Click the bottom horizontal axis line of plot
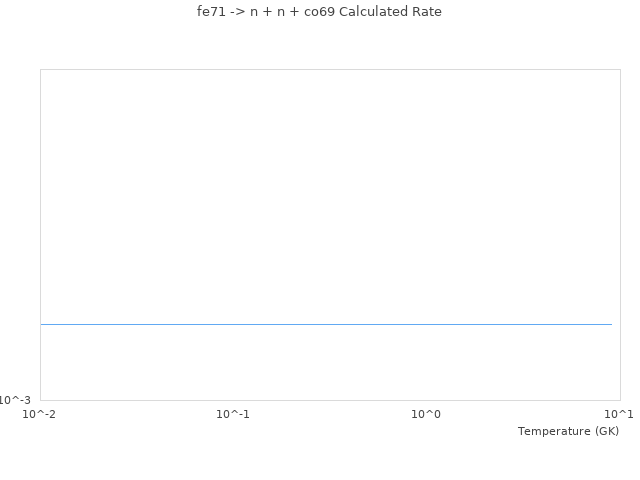Viewport: 640px width, 480px height. coord(330,400)
